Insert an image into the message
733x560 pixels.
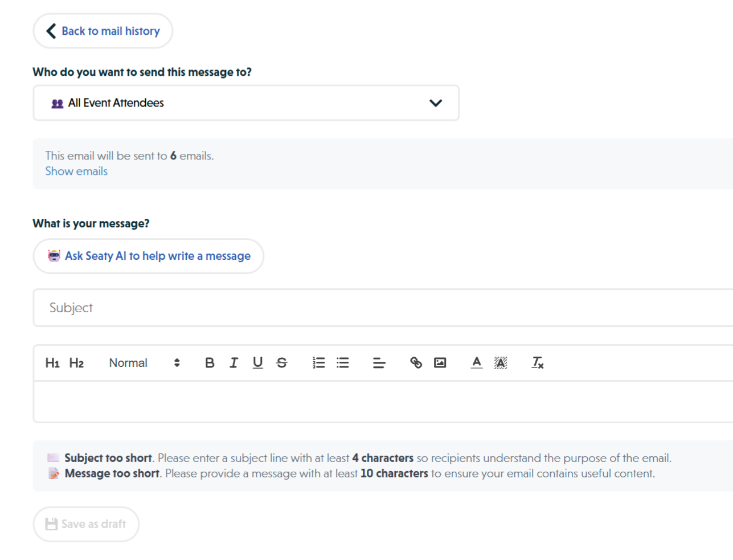click(x=440, y=362)
